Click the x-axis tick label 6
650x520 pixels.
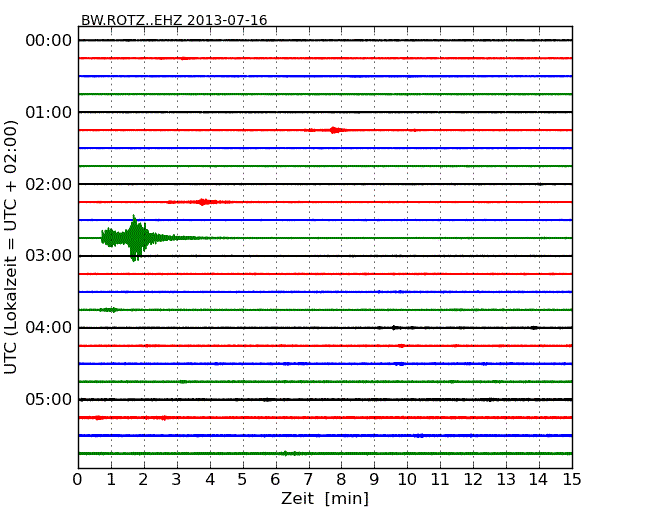275,480
